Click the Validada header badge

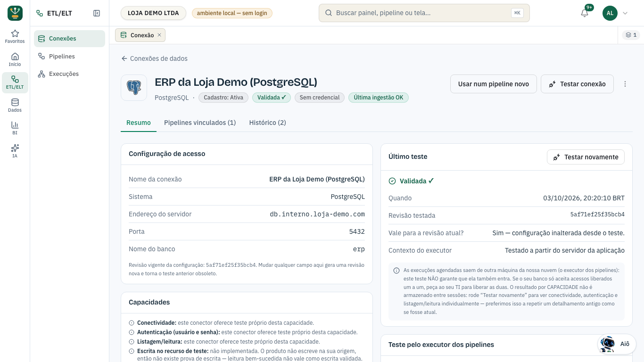pos(272,98)
